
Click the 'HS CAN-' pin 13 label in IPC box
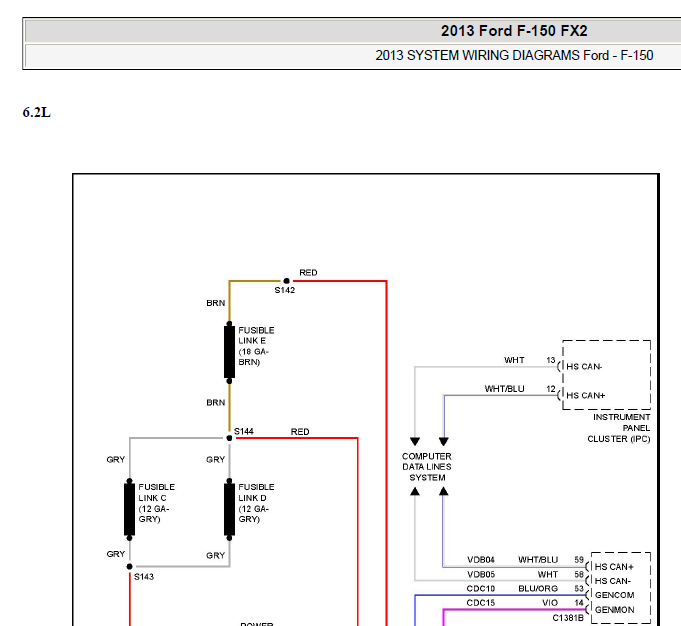584,367
